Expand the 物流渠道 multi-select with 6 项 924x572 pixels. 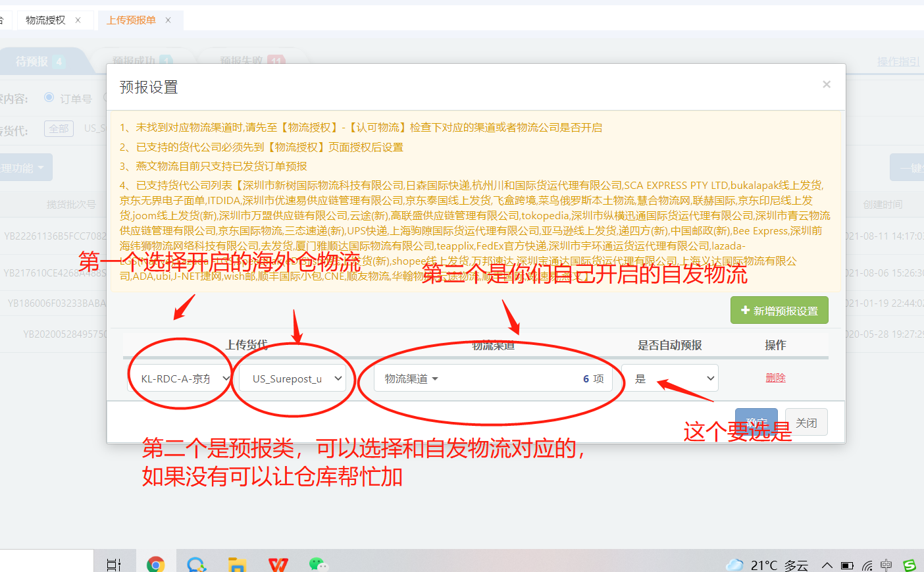(x=494, y=378)
